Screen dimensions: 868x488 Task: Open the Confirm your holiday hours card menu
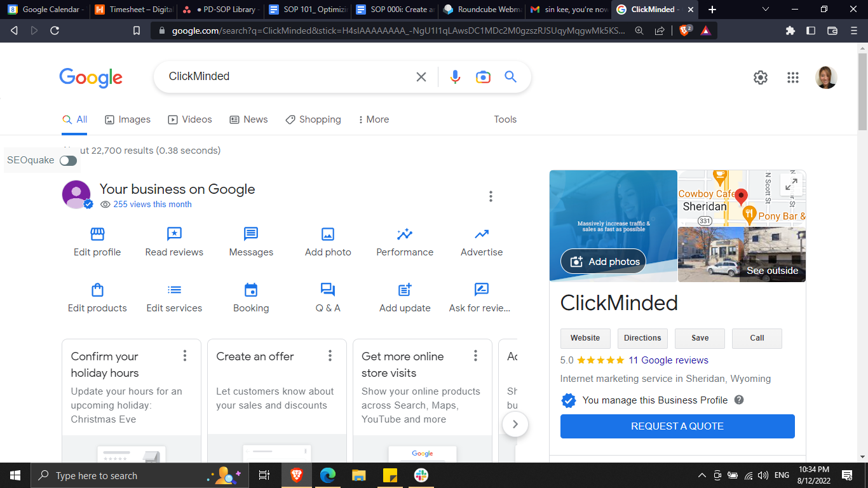[185, 356]
